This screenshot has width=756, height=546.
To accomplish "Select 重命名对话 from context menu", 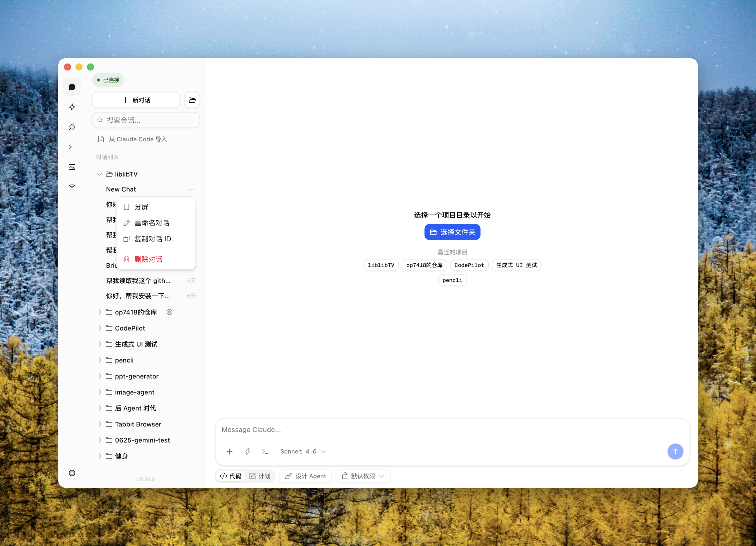I will tap(152, 223).
